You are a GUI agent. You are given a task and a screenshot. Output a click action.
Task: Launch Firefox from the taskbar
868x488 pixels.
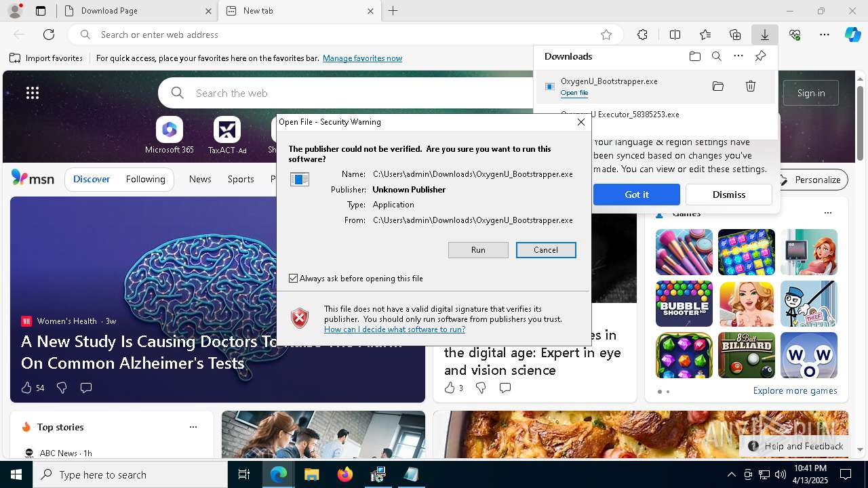click(x=344, y=474)
